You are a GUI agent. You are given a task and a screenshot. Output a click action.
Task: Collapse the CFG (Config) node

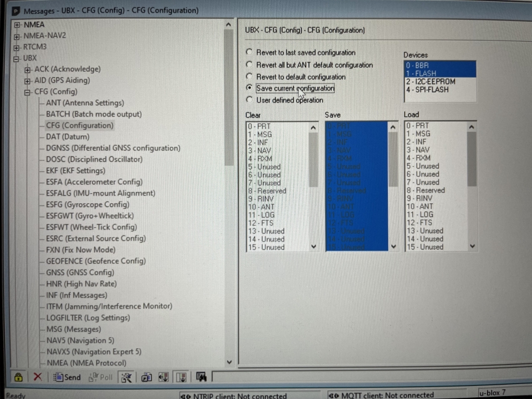(x=27, y=92)
